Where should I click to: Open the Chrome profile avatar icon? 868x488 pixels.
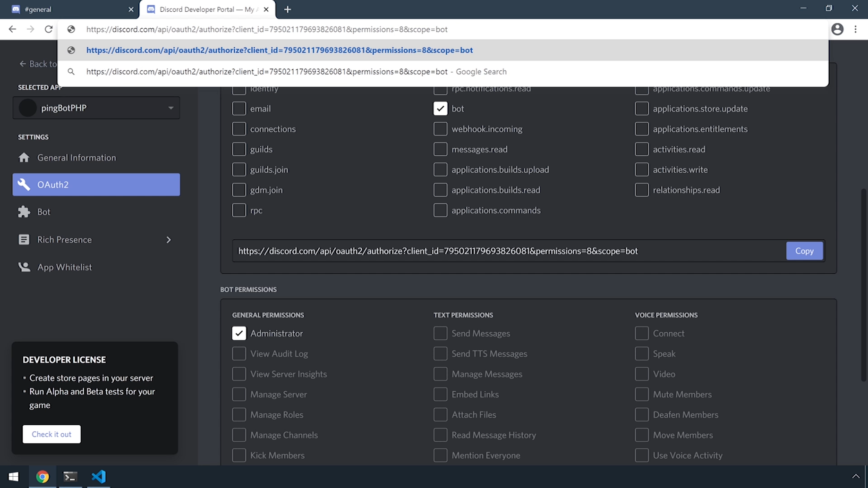click(x=837, y=29)
